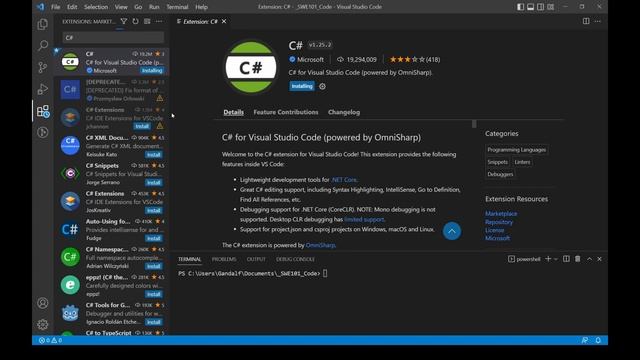Open the .NET Core link

click(x=344, y=180)
